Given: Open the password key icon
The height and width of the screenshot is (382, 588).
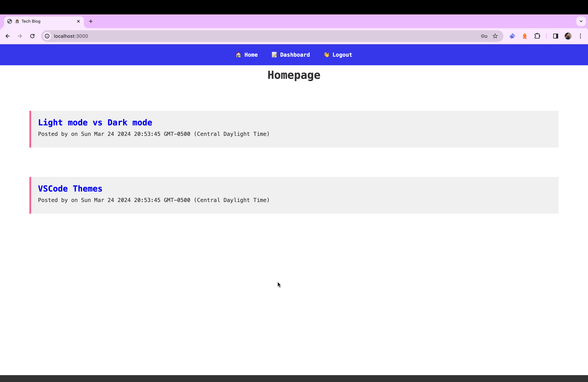Looking at the screenshot, I should pos(484,36).
